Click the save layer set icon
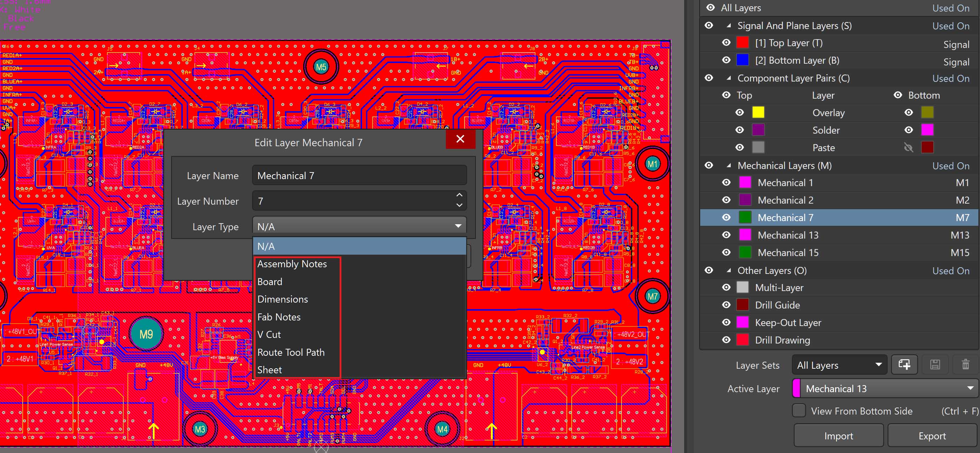 [x=935, y=364]
